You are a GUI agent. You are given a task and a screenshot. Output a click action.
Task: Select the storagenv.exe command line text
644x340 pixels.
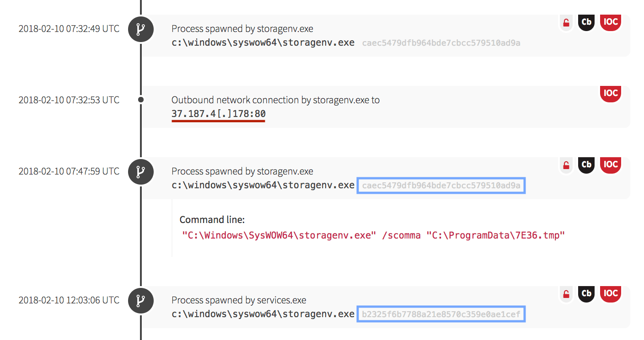tap(370, 235)
